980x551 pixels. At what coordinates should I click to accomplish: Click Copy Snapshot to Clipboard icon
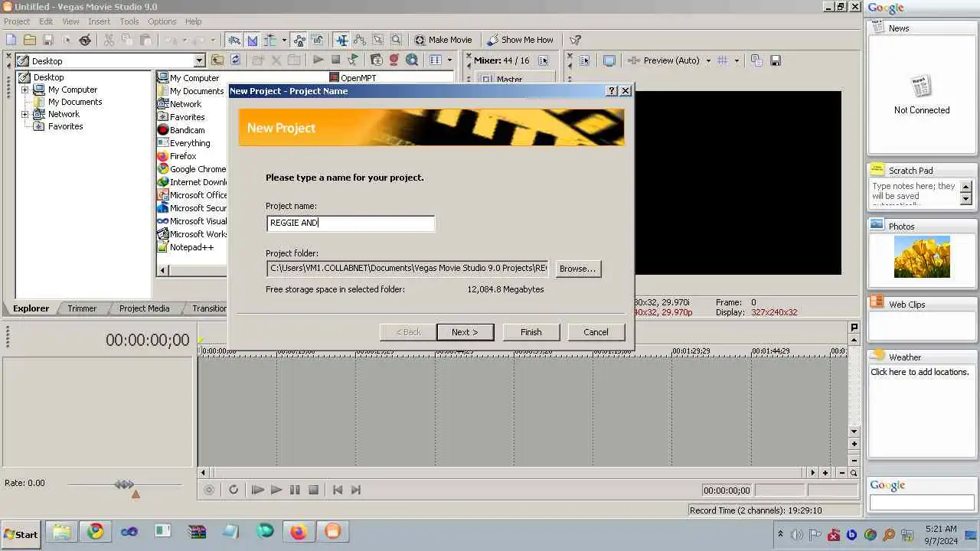(x=756, y=60)
